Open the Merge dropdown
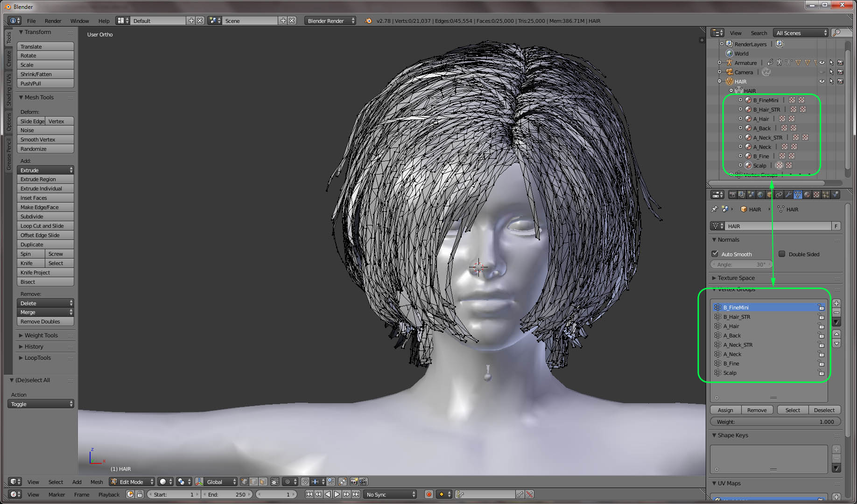The image size is (857, 504). [45, 312]
